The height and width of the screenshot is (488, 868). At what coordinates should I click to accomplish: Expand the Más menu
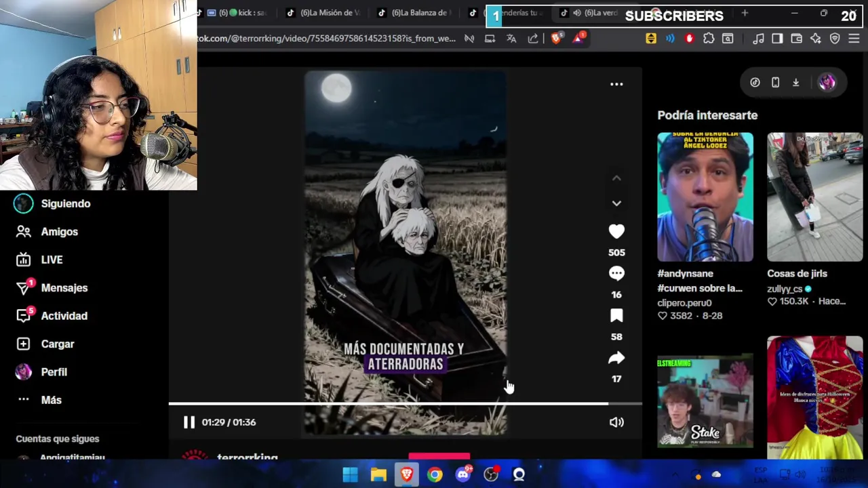pyautogui.click(x=51, y=400)
